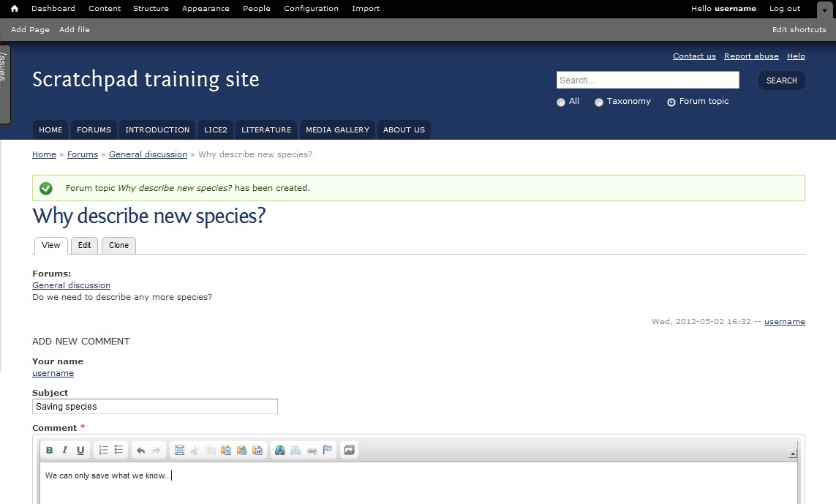Click the SEARCH button
This screenshot has width=836, height=504.
[782, 80]
